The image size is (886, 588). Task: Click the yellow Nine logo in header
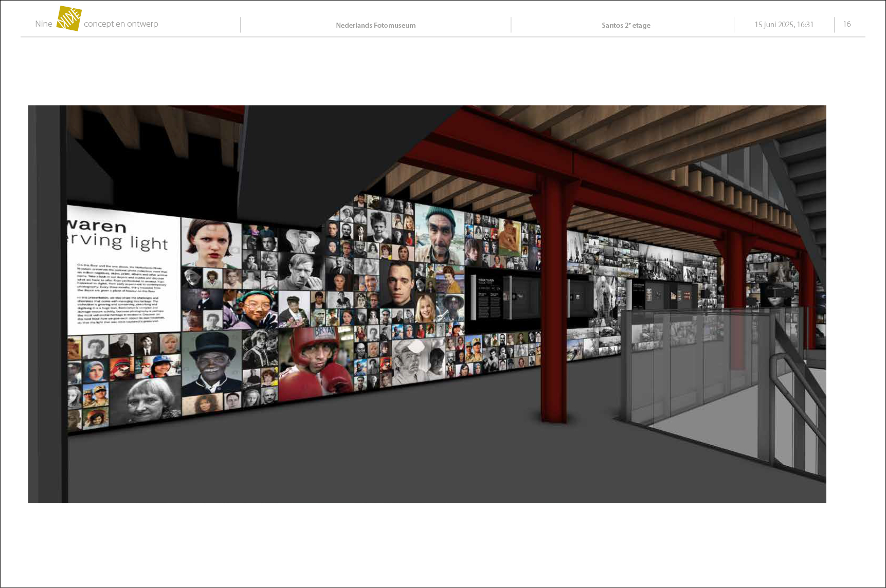point(69,19)
